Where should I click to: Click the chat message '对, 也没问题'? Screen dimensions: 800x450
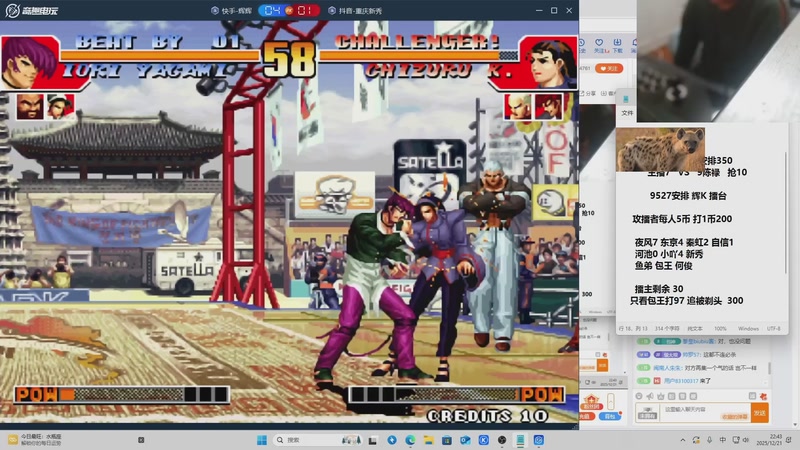[733, 341]
